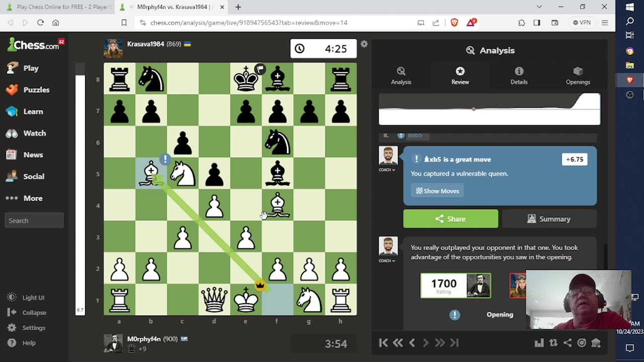Viewport: 644px width, 362px height.
Task: Go to browser home page
Action: (56, 23)
